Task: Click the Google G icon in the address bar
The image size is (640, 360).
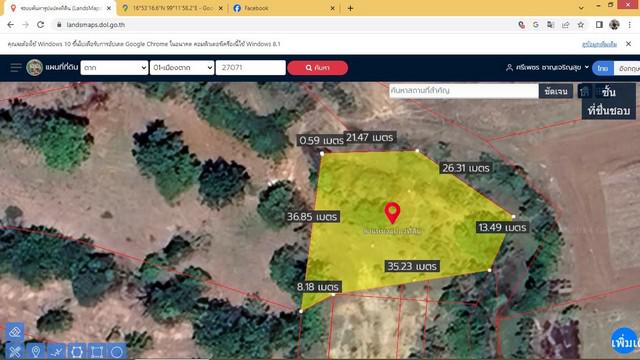Action: [536, 25]
